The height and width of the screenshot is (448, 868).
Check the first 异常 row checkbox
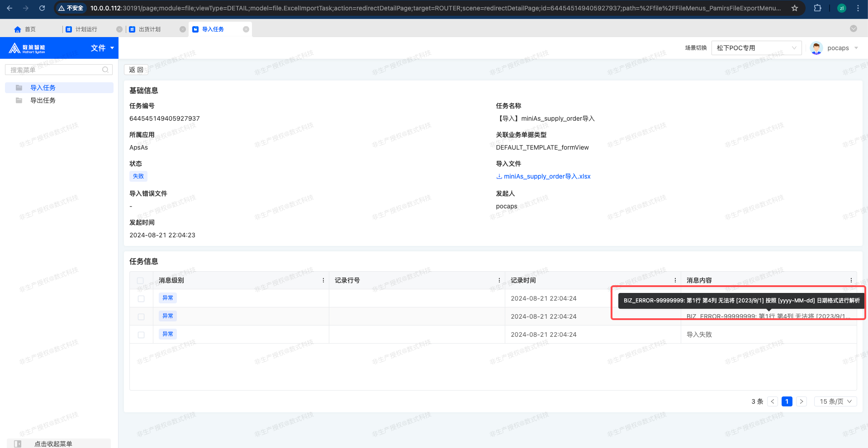coord(141,299)
